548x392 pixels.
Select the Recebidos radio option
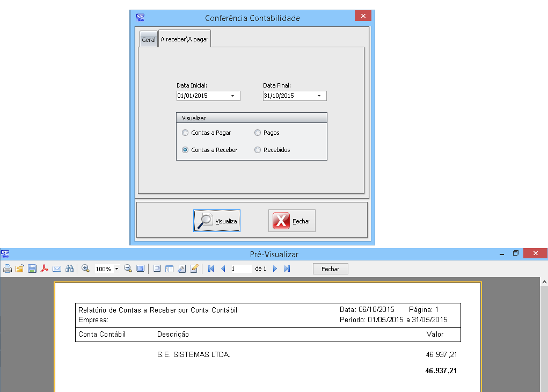[x=258, y=150]
